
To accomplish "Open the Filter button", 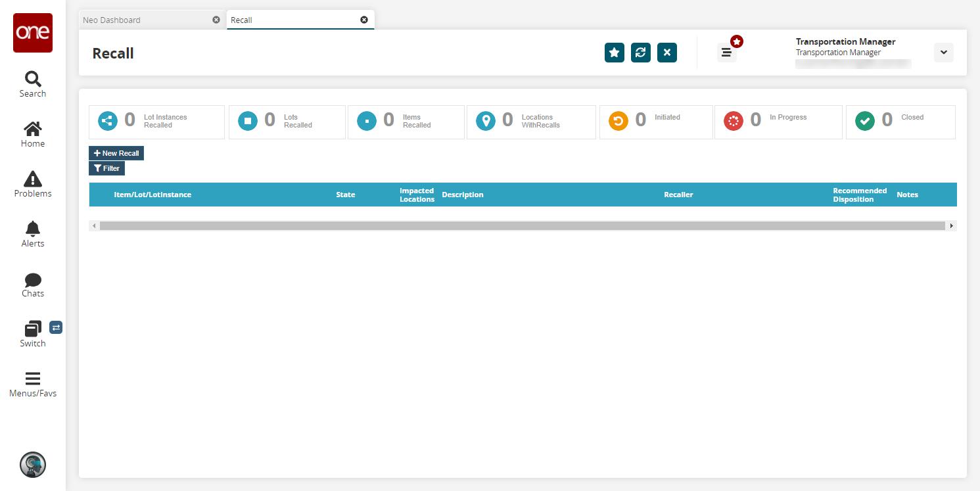I will click(x=106, y=168).
